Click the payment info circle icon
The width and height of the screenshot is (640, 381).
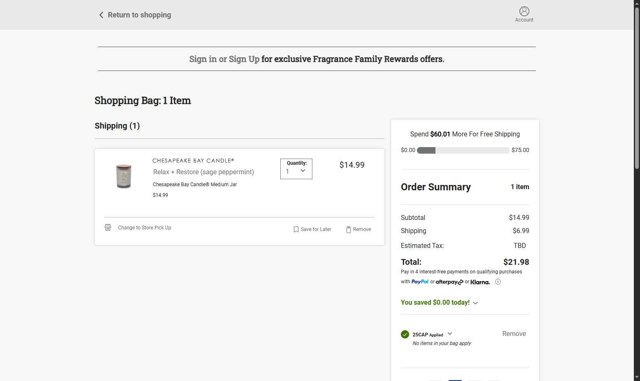tap(498, 282)
